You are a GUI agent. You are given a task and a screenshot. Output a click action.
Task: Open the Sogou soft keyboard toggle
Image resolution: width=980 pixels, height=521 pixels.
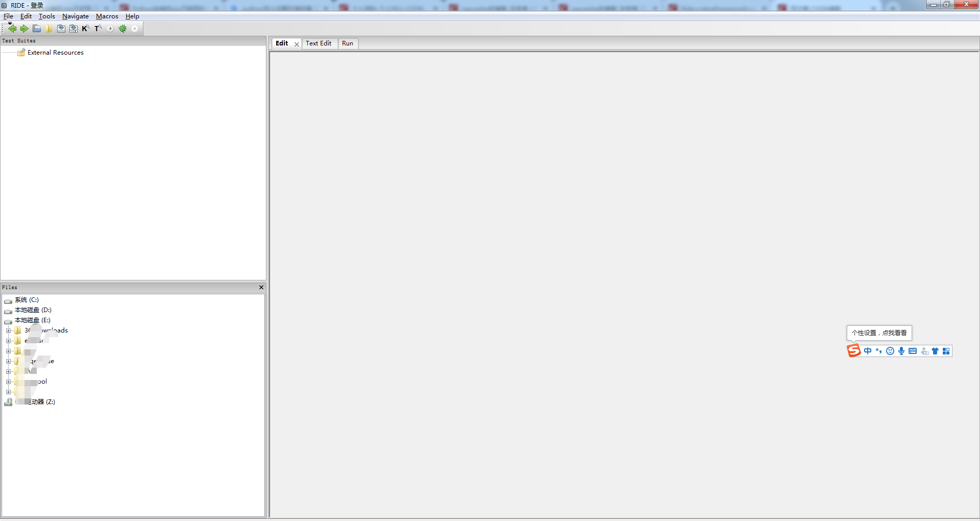tap(913, 351)
